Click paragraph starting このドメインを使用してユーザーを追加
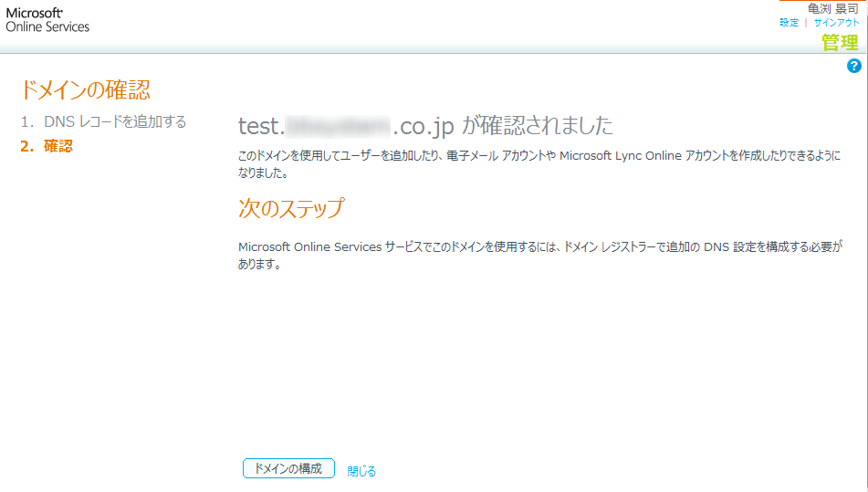Viewport: 868px width, 492px height. tap(539, 163)
